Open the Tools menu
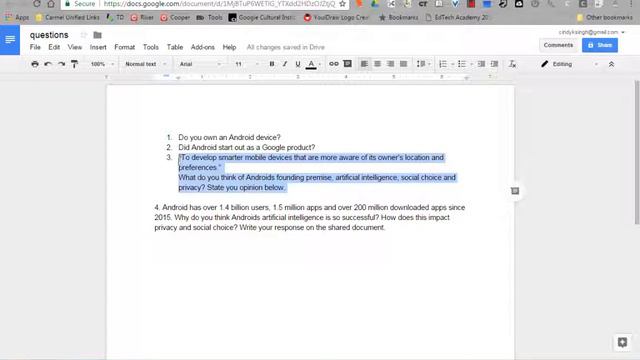640x360 pixels. tap(151, 47)
